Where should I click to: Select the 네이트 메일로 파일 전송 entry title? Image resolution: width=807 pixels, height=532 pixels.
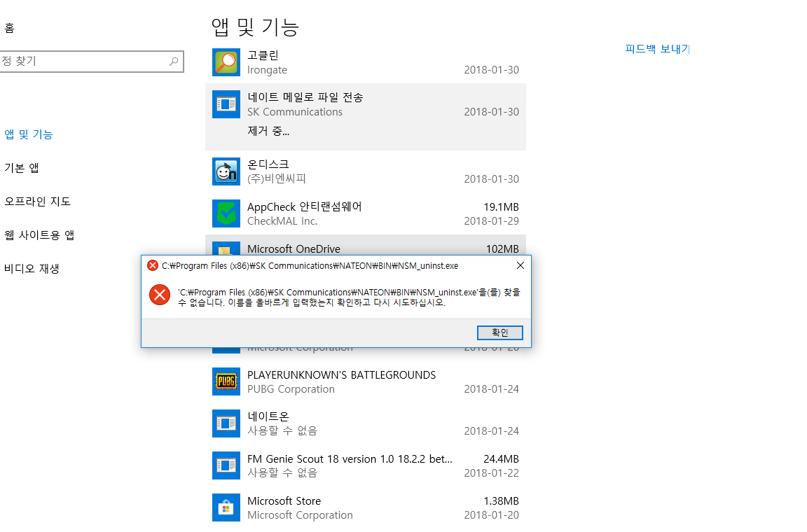[305, 97]
